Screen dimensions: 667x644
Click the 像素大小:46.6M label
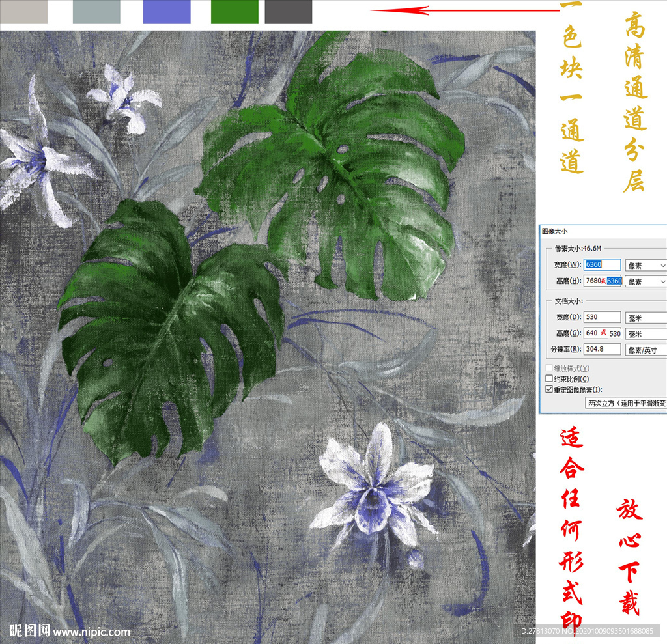pyautogui.click(x=578, y=248)
